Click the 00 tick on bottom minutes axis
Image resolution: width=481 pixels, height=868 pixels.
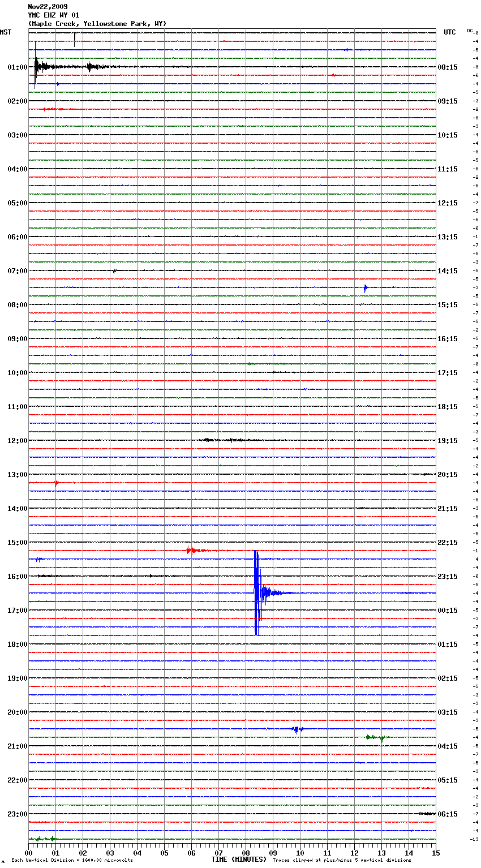click(x=28, y=852)
